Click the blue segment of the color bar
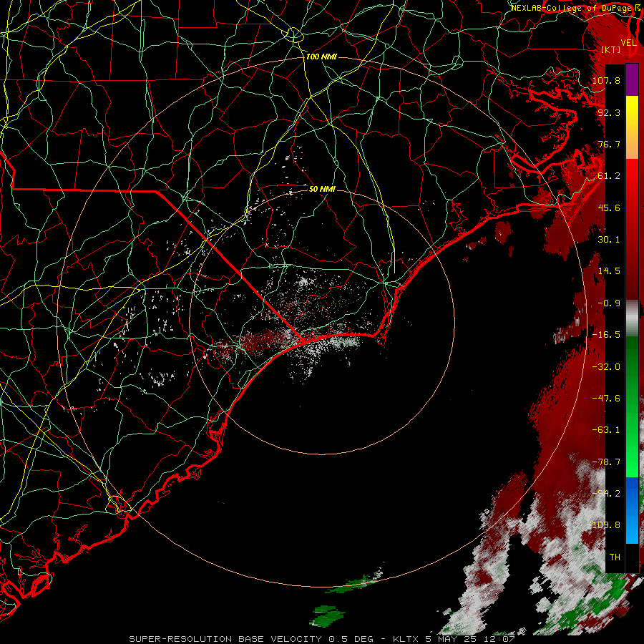The height and width of the screenshot is (644, 644). click(x=632, y=510)
